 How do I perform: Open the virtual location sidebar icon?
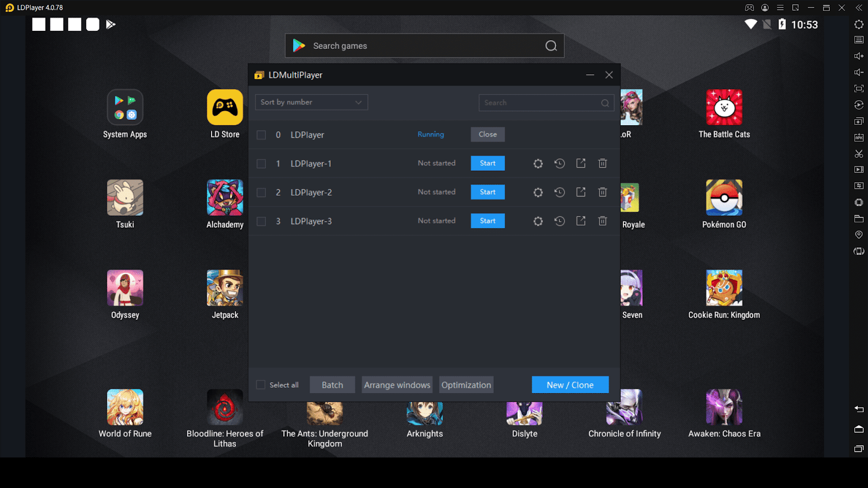[859, 235]
